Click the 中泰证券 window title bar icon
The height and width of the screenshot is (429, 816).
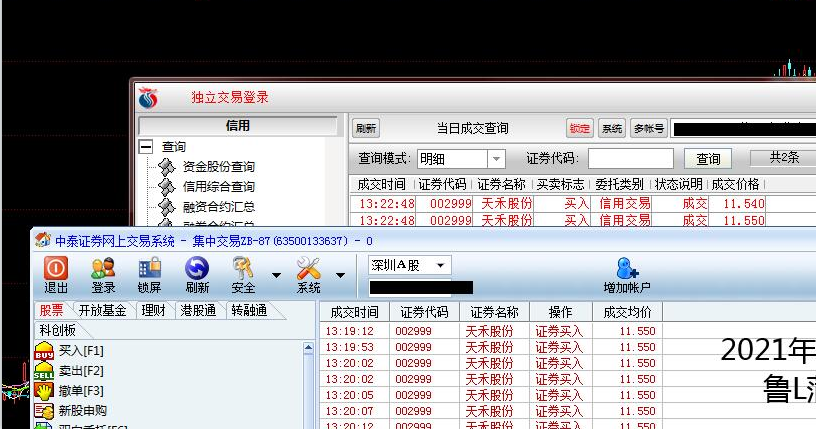(x=43, y=240)
